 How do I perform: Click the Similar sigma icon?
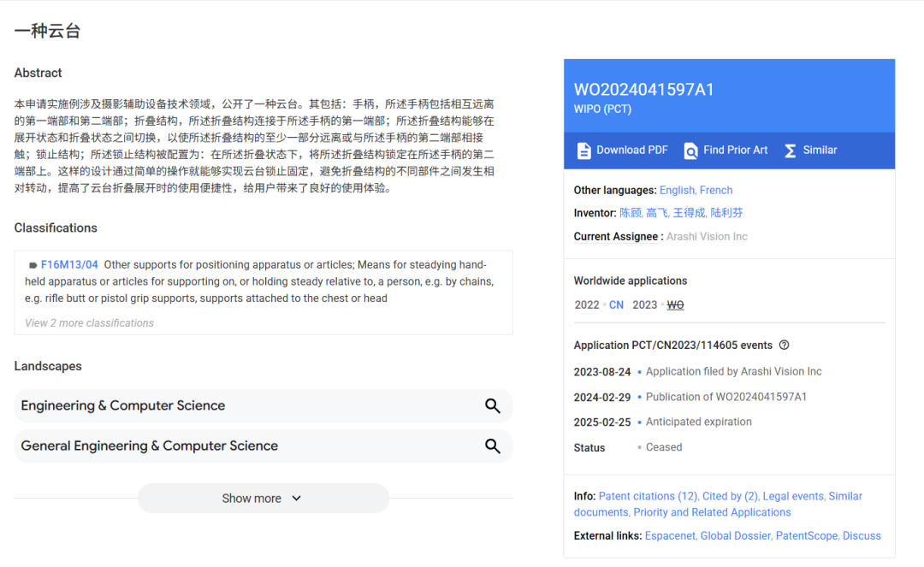[791, 151]
